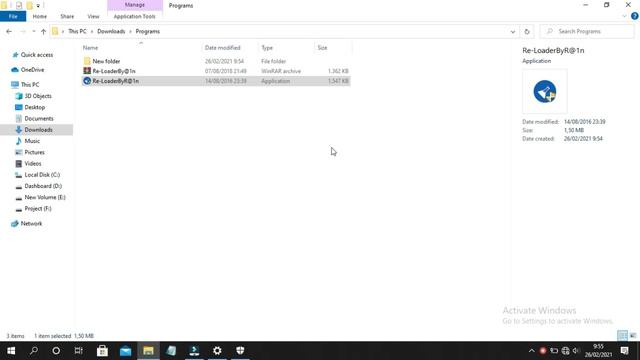The width and height of the screenshot is (640, 360).
Task: Switch to Details view layout icon
Action: [x=622, y=336]
